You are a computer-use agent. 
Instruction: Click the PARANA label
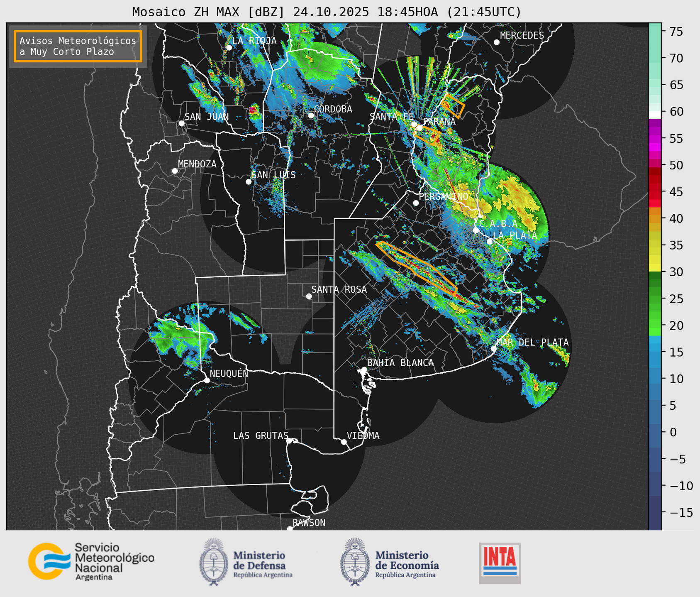point(439,122)
